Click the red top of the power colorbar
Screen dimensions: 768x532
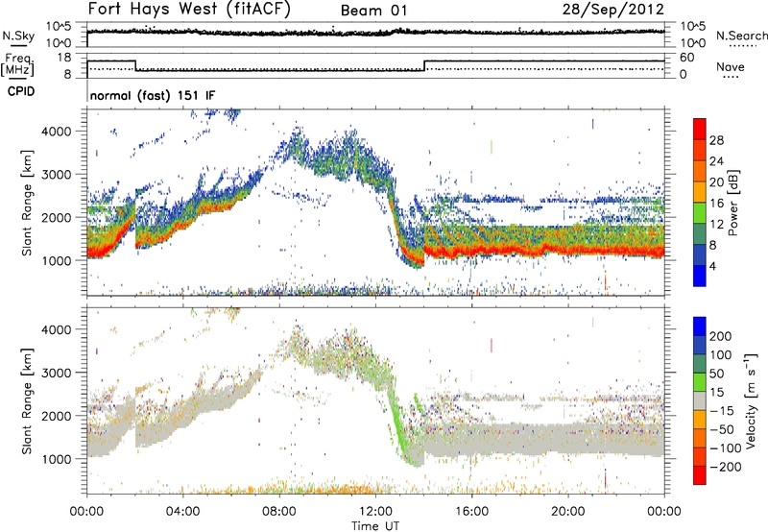[x=700, y=129]
